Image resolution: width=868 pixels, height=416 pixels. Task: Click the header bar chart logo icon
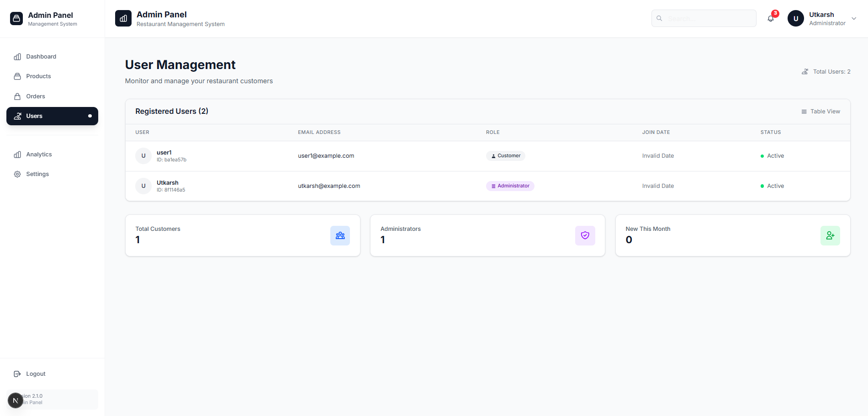[x=123, y=19]
